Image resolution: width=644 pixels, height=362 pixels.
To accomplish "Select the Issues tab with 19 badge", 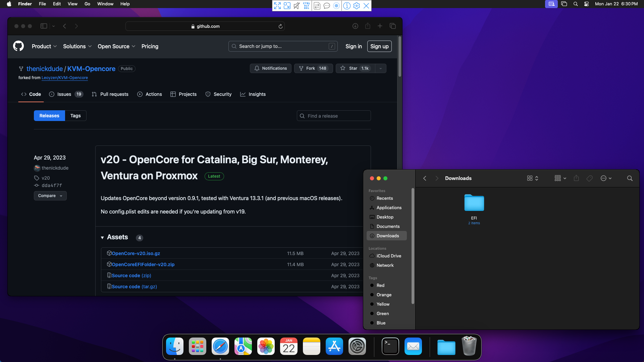I will 65,94.
